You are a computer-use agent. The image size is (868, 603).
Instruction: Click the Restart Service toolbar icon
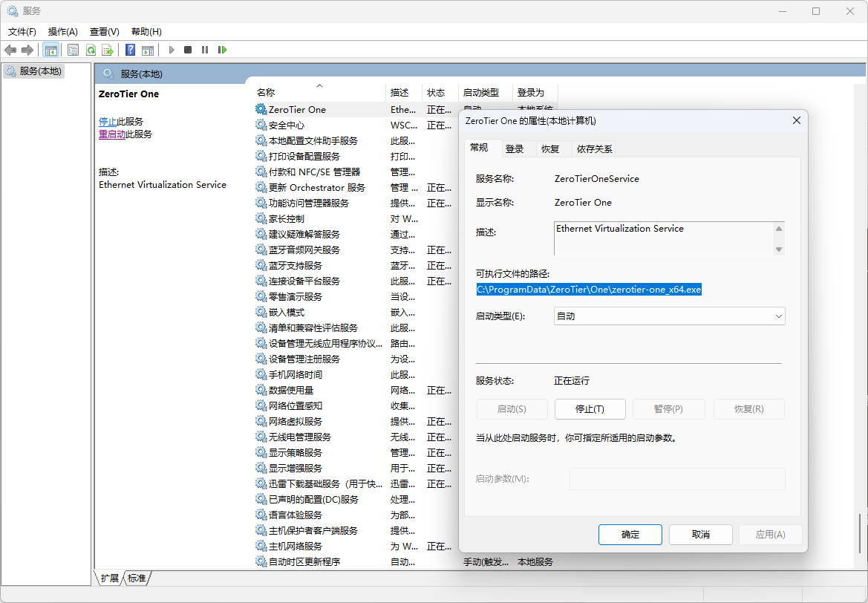coord(222,50)
